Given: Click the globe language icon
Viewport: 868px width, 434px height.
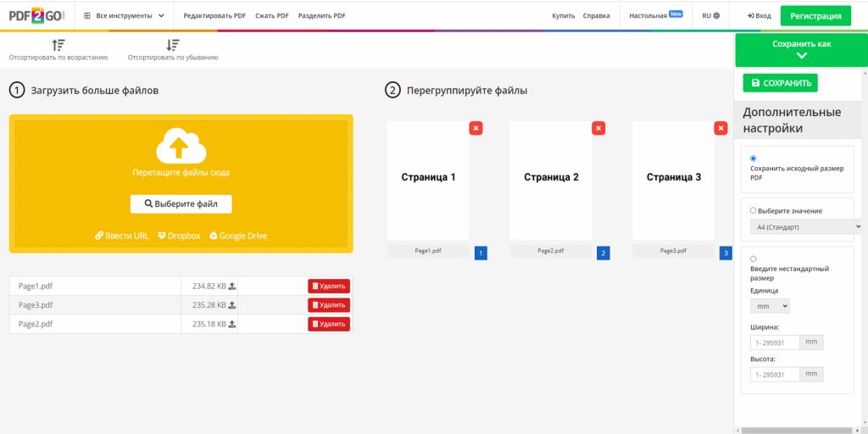Looking at the screenshot, I should click(x=717, y=16).
